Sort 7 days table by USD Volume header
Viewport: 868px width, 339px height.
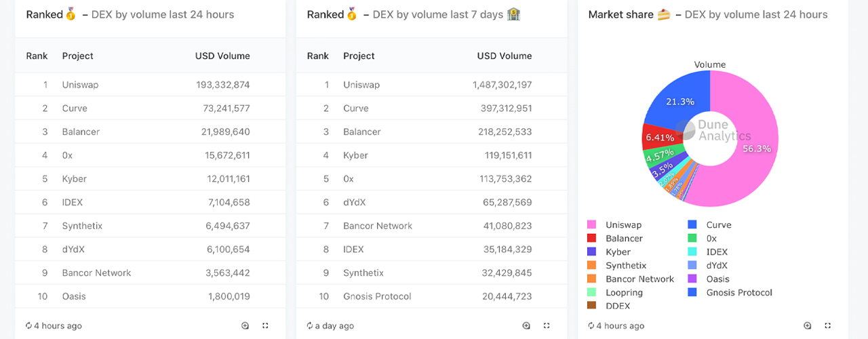505,56
